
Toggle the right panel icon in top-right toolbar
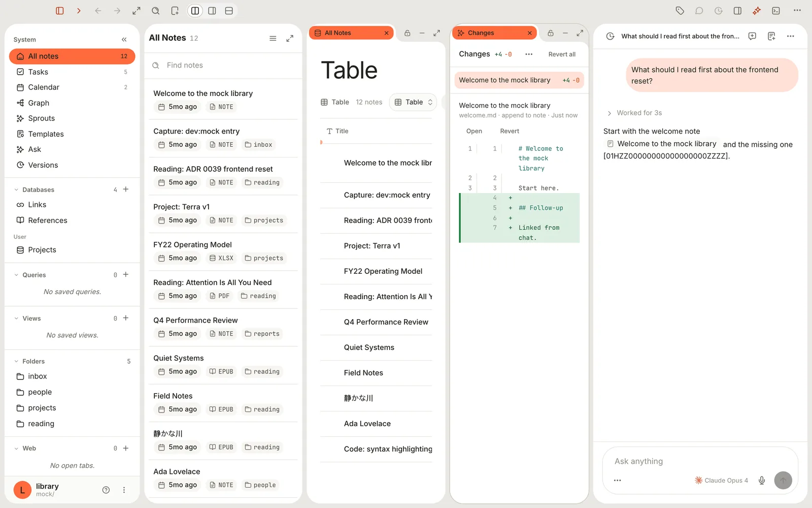[737, 11]
